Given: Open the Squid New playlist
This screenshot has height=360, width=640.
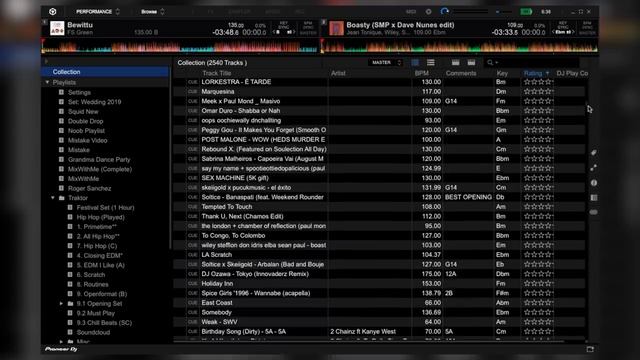Looking at the screenshot, I should point(83,111).
